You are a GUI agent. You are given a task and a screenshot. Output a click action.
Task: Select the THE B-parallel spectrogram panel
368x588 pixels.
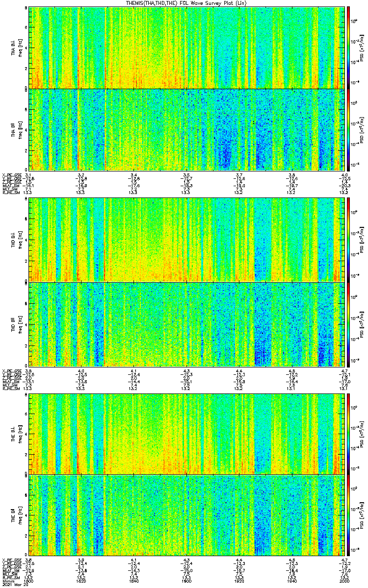(x=187, y=515)
